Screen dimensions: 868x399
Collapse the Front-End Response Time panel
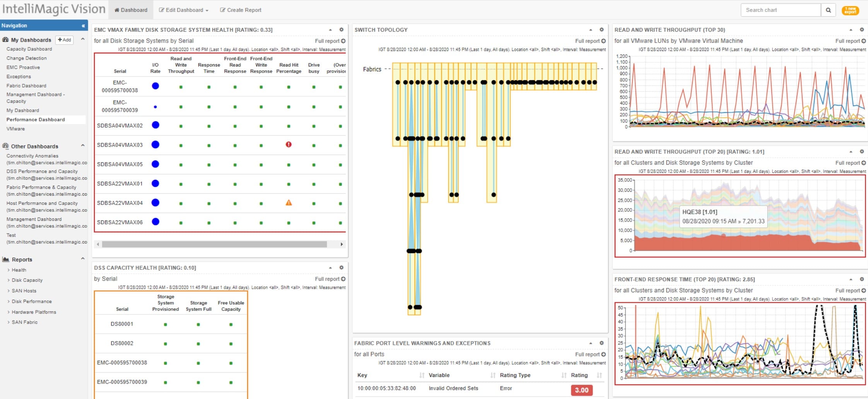[x=851, y=279]
